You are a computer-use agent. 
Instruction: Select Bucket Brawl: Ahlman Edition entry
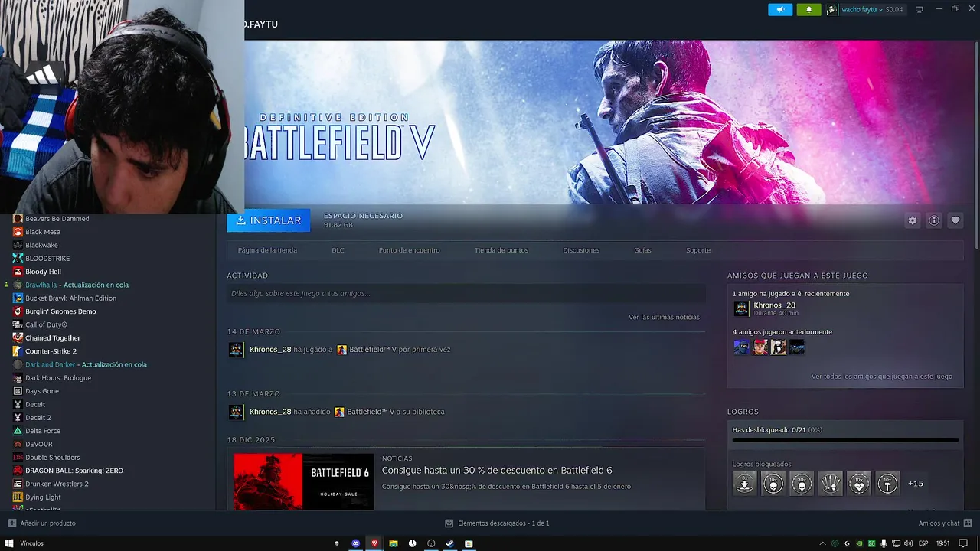(x=70, y=298)
